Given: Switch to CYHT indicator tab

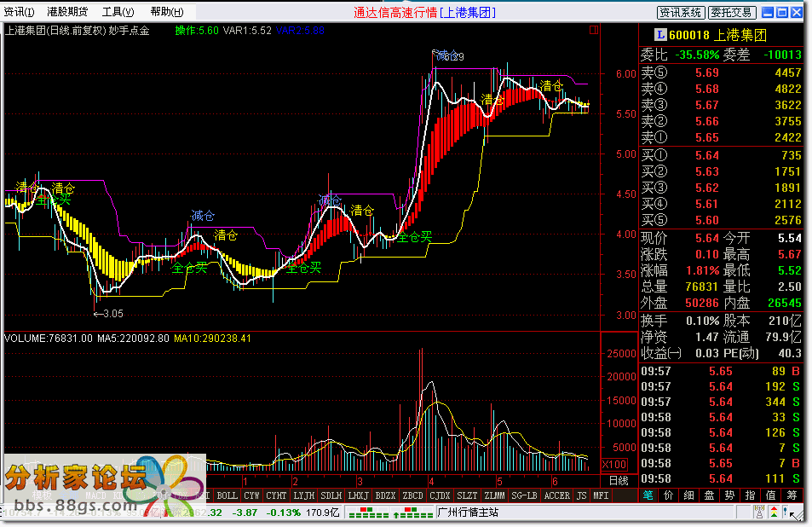Looking at the screenshot, I should (x=276, y=496).
